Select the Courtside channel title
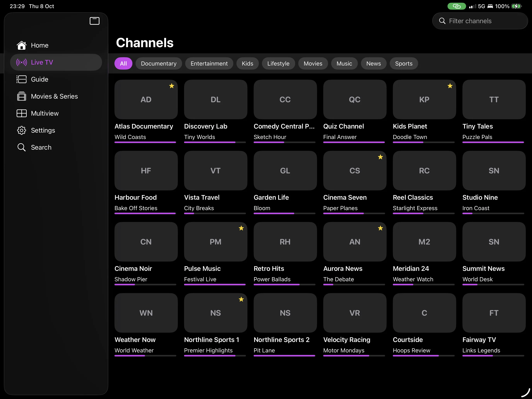 coord(408,340)
